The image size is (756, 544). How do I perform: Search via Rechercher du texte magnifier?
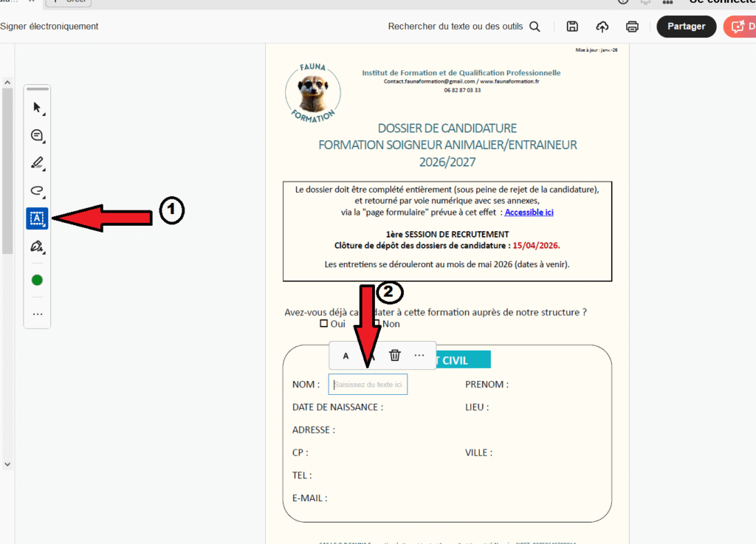click(535, 27)
